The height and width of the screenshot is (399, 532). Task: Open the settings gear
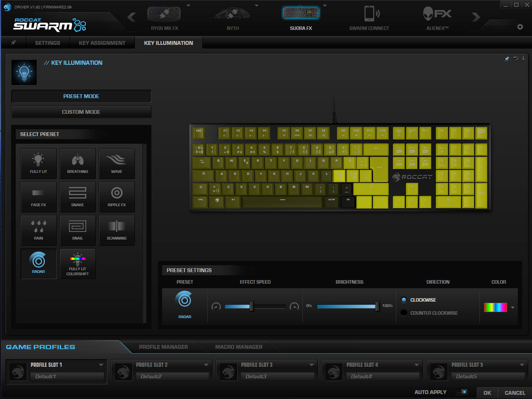click(520, 27)
